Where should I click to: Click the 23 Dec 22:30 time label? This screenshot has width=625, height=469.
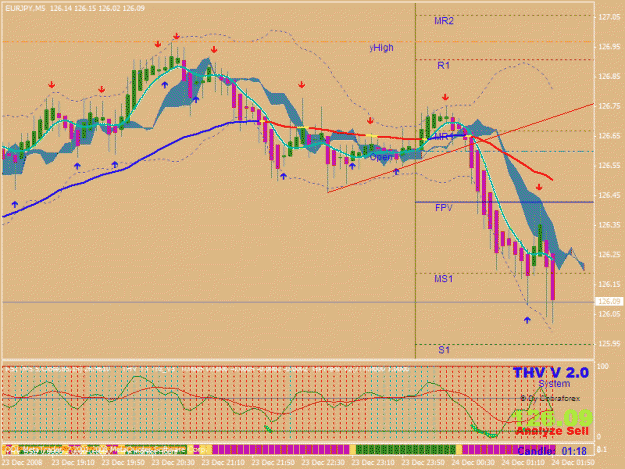point(323,463)
